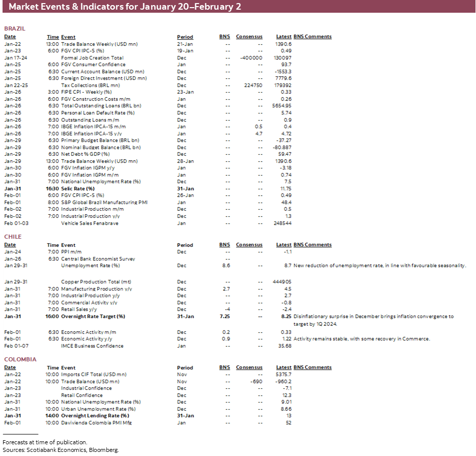Select the Consensus column header for Brazil
476x456 pixels.
[x=249, y=37]
